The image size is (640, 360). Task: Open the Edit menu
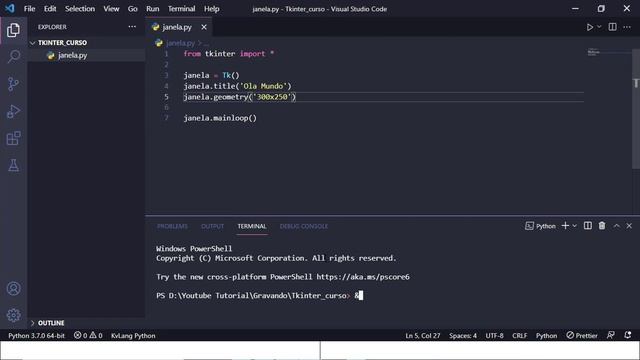[50, 9]
